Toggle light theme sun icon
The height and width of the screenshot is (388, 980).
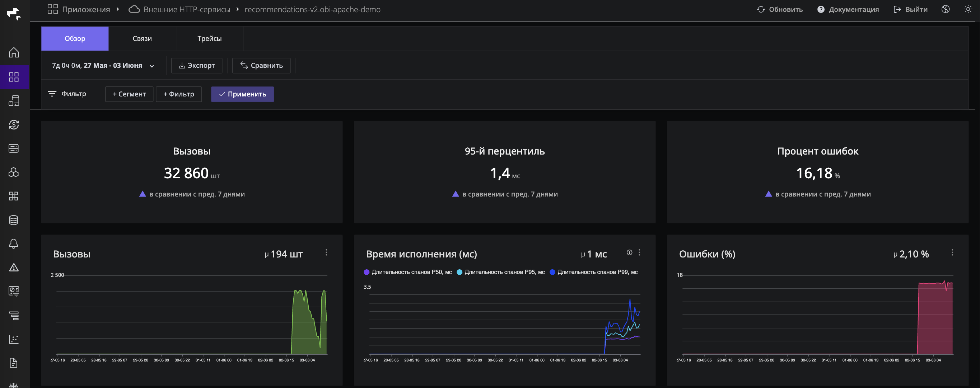[968, 9]
